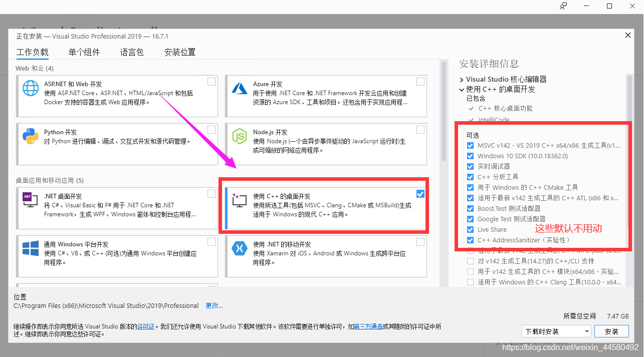Uncheck the C++ ATL for v142 option

coord(470,198)
